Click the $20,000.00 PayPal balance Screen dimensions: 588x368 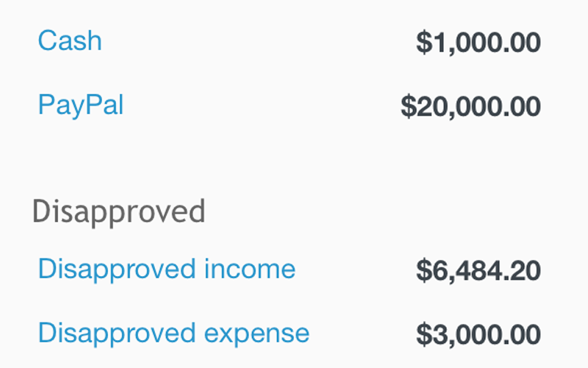[x=470, y=107]
